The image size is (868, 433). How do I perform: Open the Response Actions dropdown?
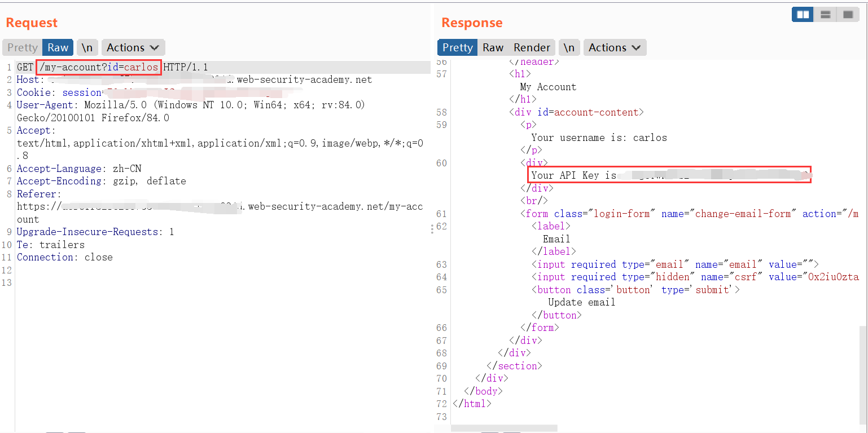pos(615,48)
